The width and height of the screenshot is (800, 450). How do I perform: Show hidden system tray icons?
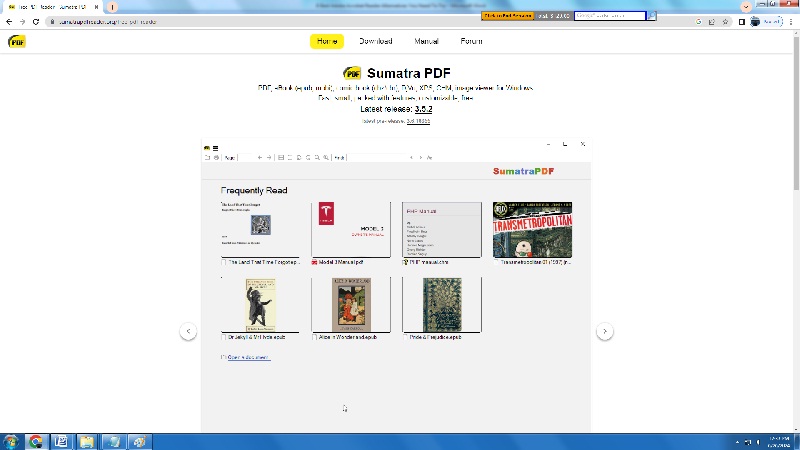(737, 442)
